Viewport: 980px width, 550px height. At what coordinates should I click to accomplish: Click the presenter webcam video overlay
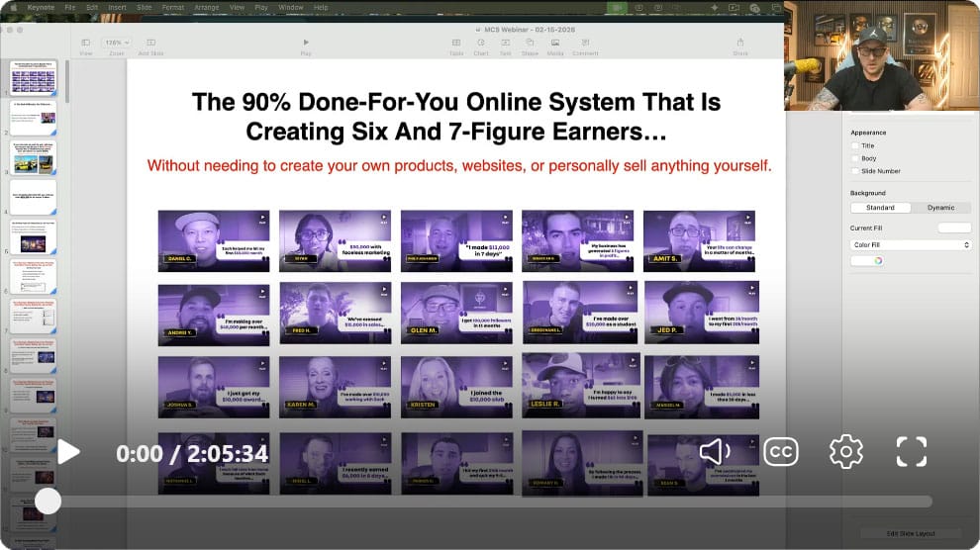click(881, 56)
